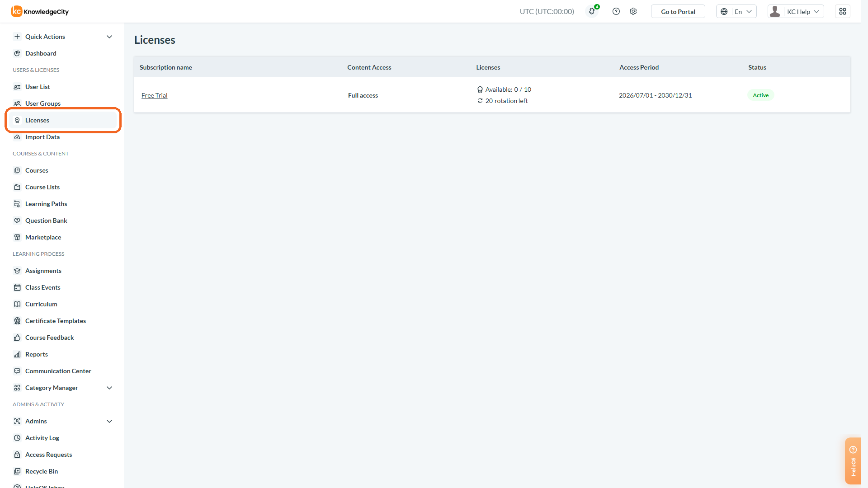
Task: Click the 2026/07/01 - 2030/12/31 access period
Action: [655, 95]
